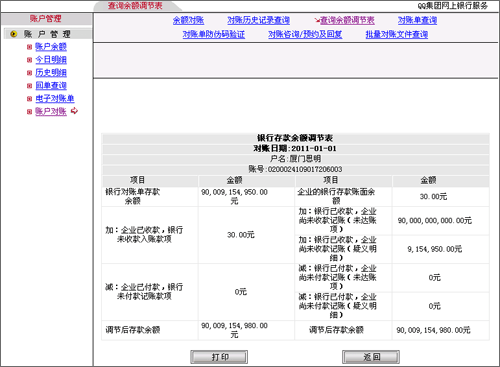
Task: Click the red square icon beside 今日明细
Action: [29, 60]
